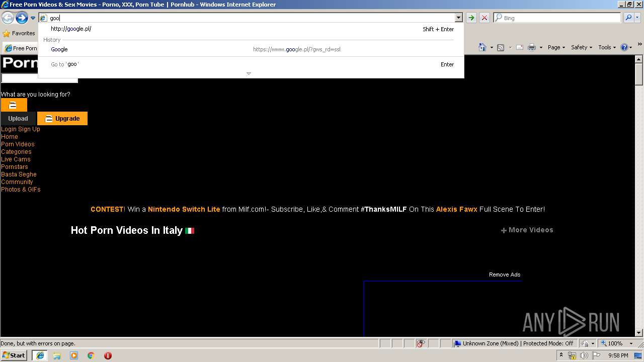Click the green Go arrow button
This screenshot has width=644, height=362.
pos(471,18)
